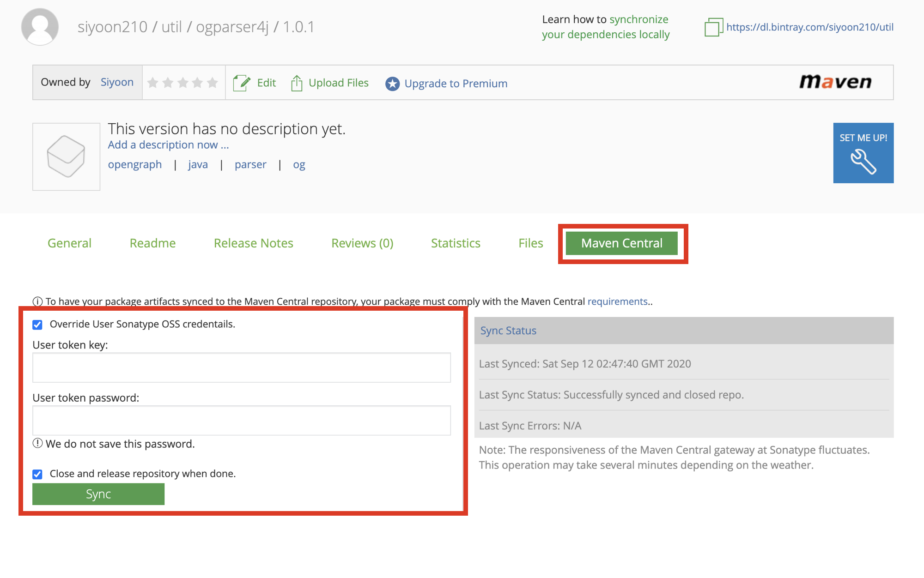Click the package box thumbnail
Screen dimensions: 924x578
tap(66, 157)
